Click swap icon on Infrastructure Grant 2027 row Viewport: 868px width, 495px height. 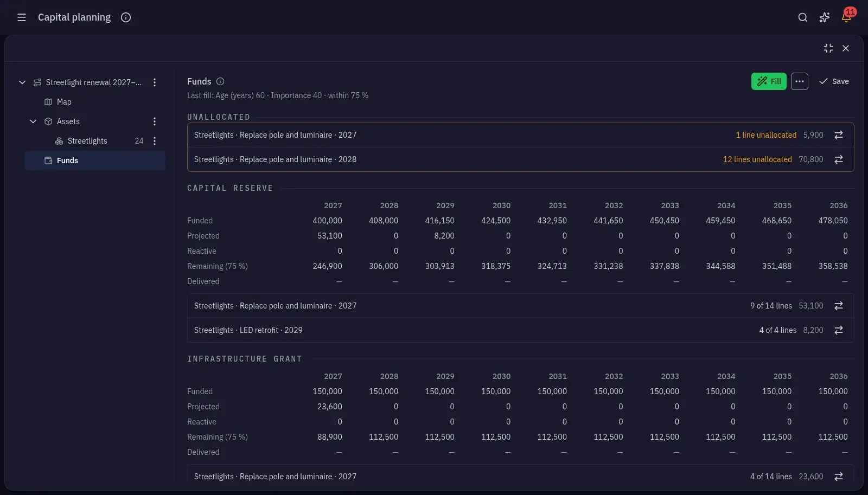click(x=839, y=477)
